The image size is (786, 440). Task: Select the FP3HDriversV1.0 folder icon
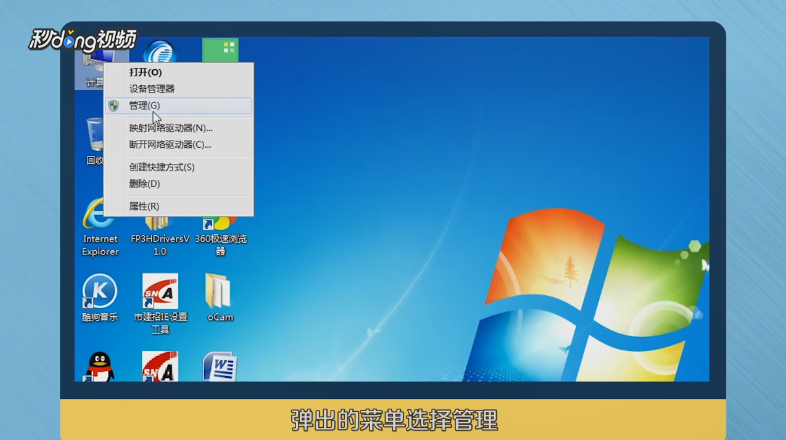coord(160,237)
